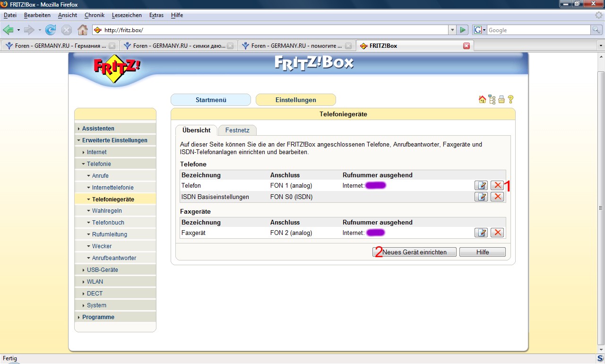This screenshot has height=364, width=605.
Task: Open help via yellow question mark icon
Action: [x=510, y=100]
